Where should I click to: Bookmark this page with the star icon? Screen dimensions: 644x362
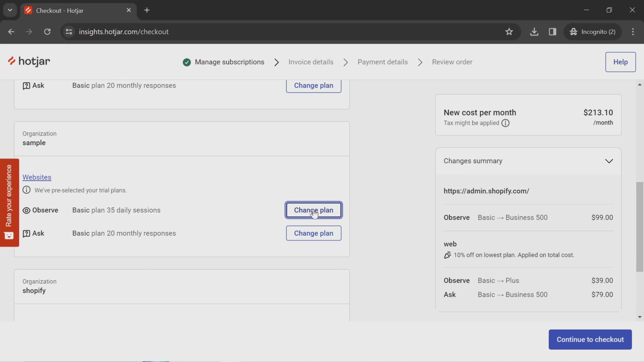pos(509,32)
